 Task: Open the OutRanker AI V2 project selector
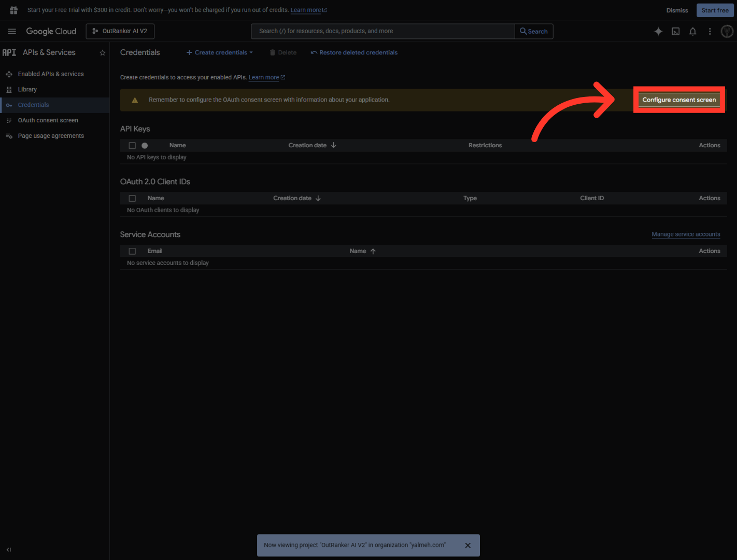tap(120, 32)
